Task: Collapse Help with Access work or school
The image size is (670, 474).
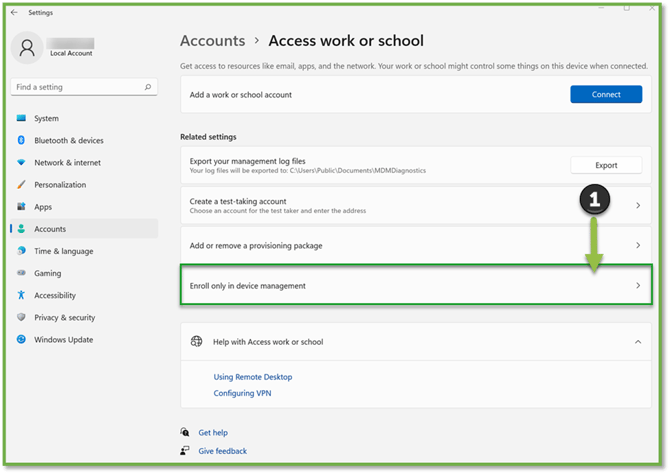Action: point(638,342)
